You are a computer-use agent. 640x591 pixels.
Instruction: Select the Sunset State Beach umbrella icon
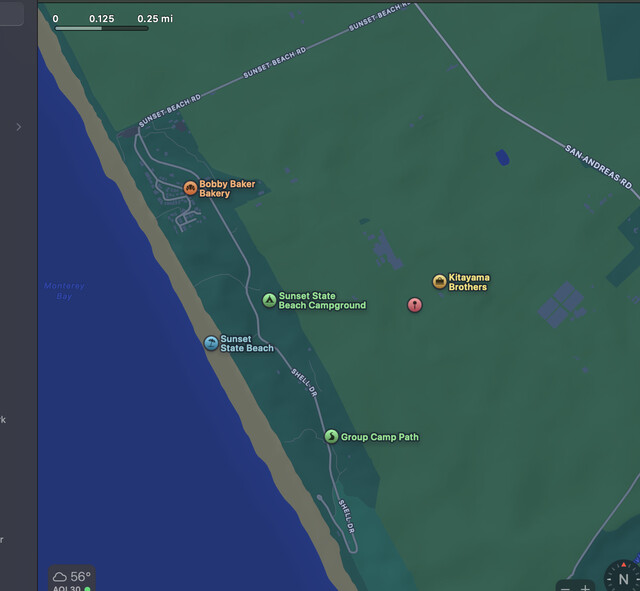point(211,343)
